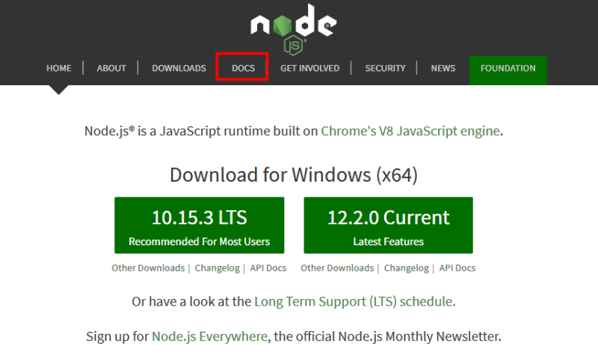Open the DOCS navigation item
Image resolution: width=598 pixels, height=364 pixels.
244,68
